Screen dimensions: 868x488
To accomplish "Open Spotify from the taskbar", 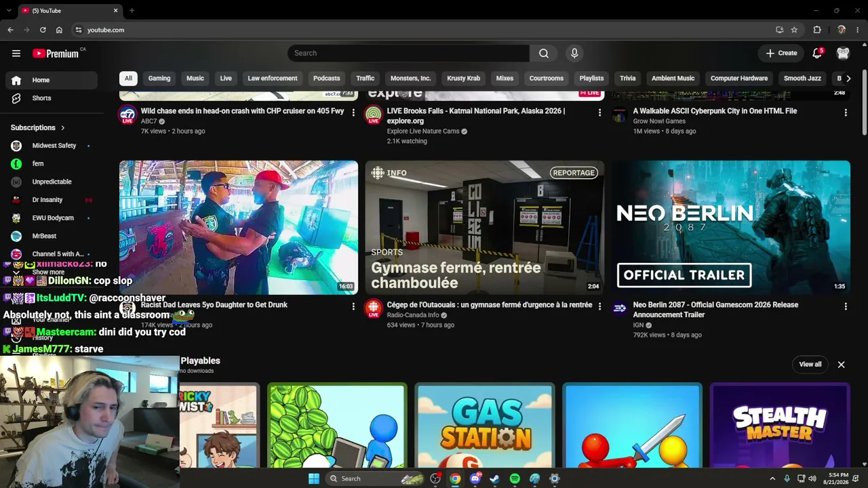I will pyautogui.click(x=515, y=479).
